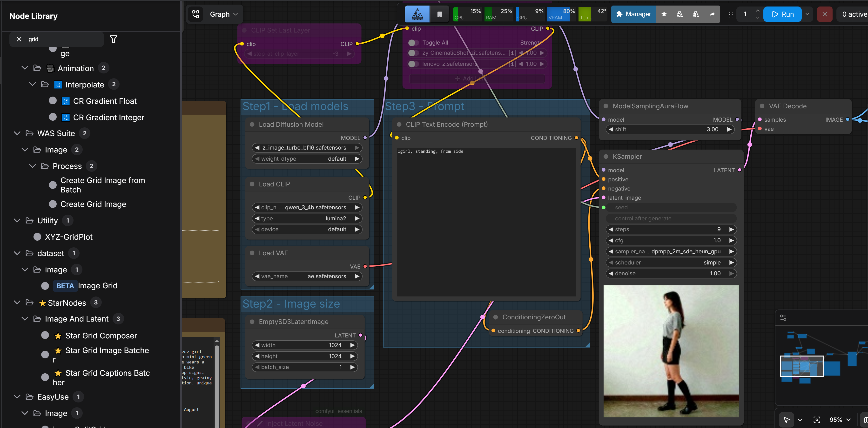Click the left arrow on the width widget
The width and height of the screenshot is (868, 428).
pos(257,345)
